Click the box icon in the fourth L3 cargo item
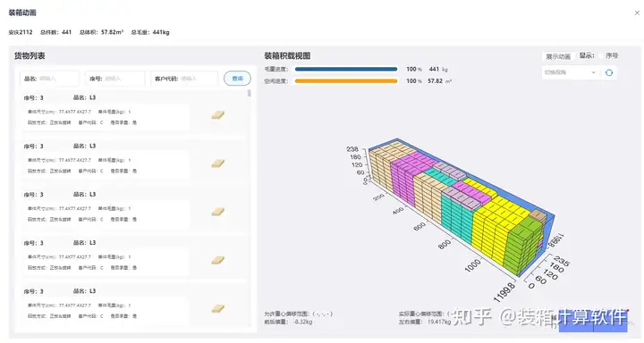 217,260
